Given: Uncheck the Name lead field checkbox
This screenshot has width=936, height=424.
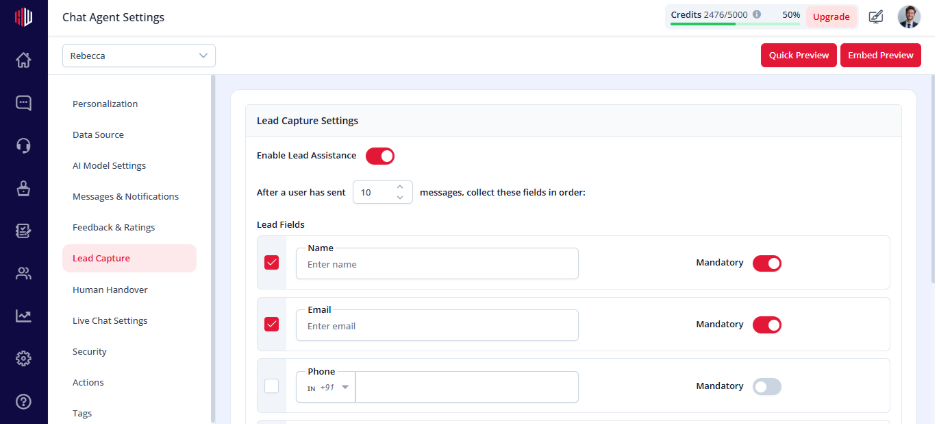Looking at the screenshot, I should (x=272, y=262).
